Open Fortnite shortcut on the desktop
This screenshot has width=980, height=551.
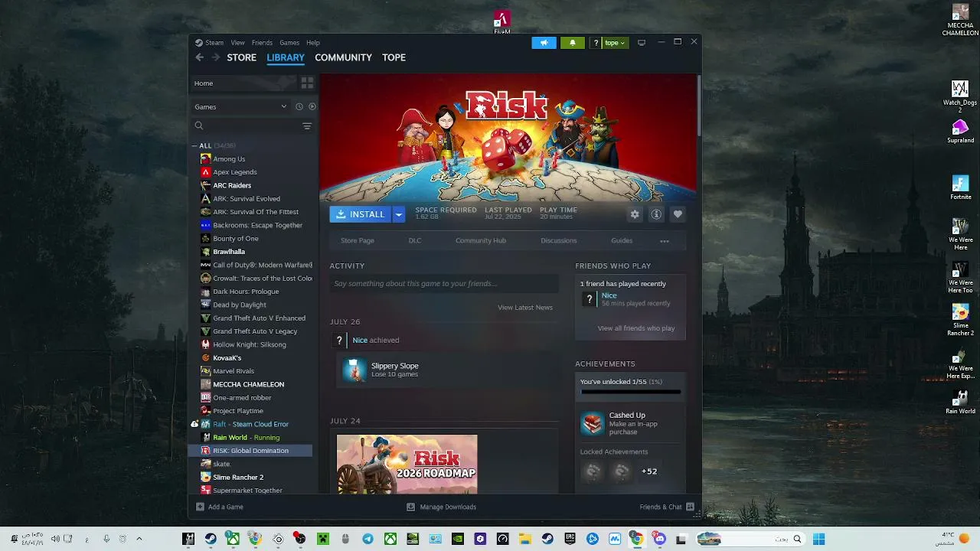[x=960, y=188]
